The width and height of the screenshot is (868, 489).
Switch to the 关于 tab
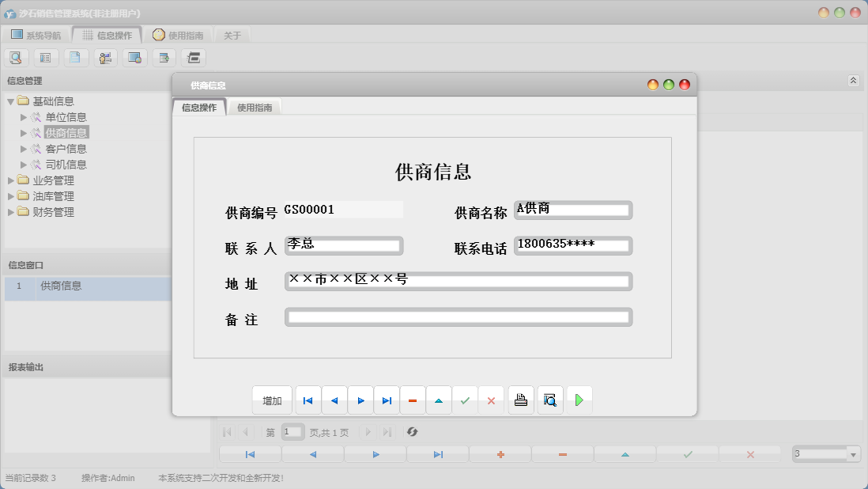point(232,35)
